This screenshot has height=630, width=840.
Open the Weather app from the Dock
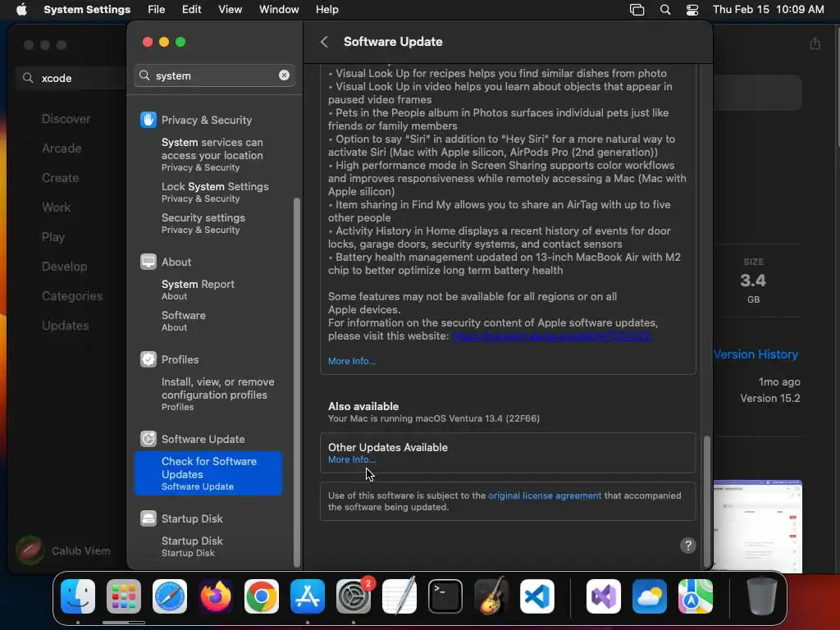(x=650, y=596)
